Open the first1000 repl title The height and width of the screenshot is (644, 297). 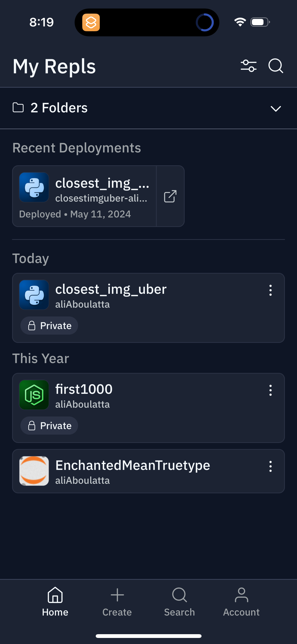(x=84, y=389)
